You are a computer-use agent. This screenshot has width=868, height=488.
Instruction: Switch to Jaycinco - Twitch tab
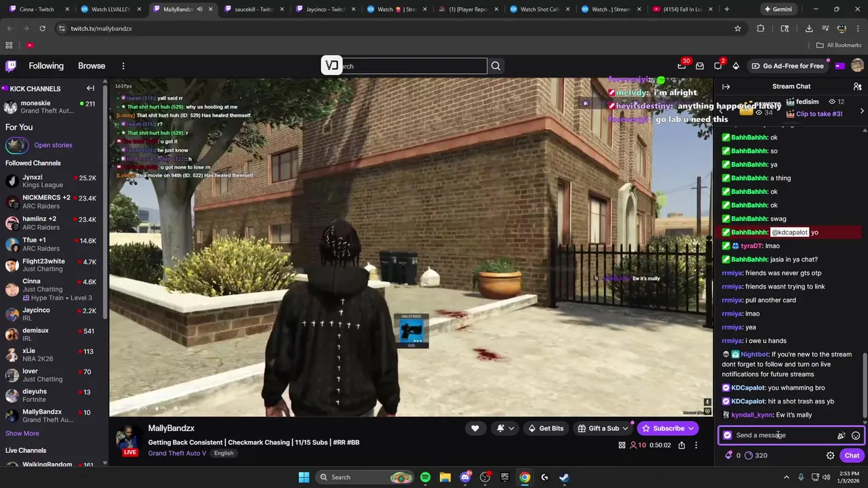pos(325,9)
